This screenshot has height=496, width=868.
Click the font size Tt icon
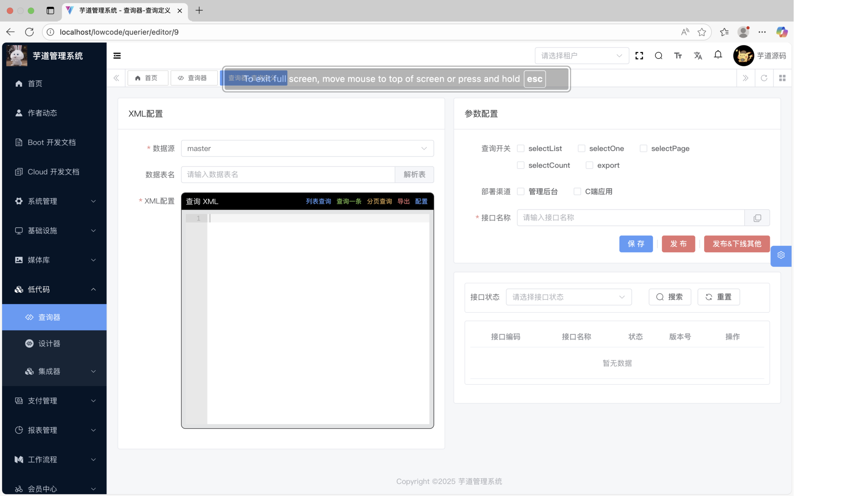point(678,55)
